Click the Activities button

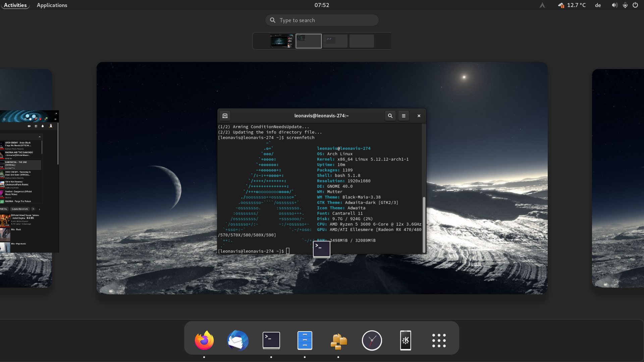pos(15,5)
